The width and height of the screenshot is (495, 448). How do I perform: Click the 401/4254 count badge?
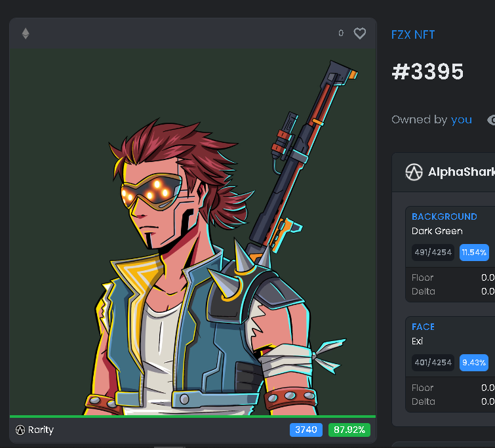[433, 362]
